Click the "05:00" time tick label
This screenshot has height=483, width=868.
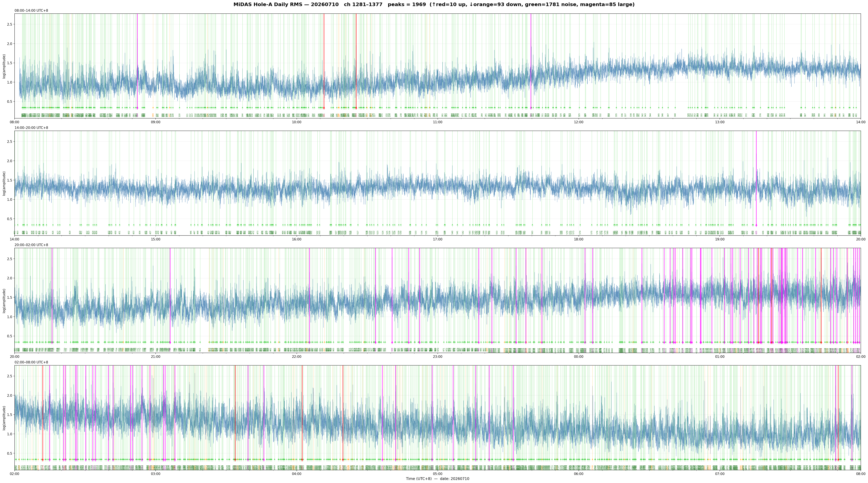tap(438, 474)
